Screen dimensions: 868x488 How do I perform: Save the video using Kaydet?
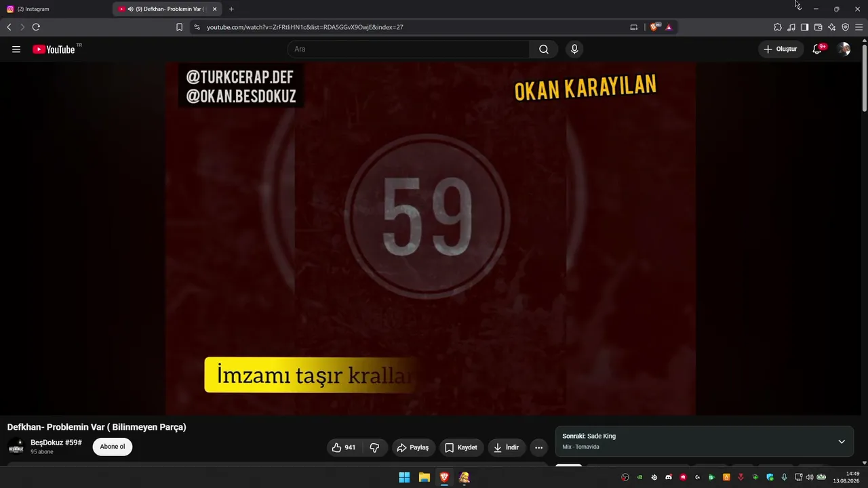[x=461, y=447]
